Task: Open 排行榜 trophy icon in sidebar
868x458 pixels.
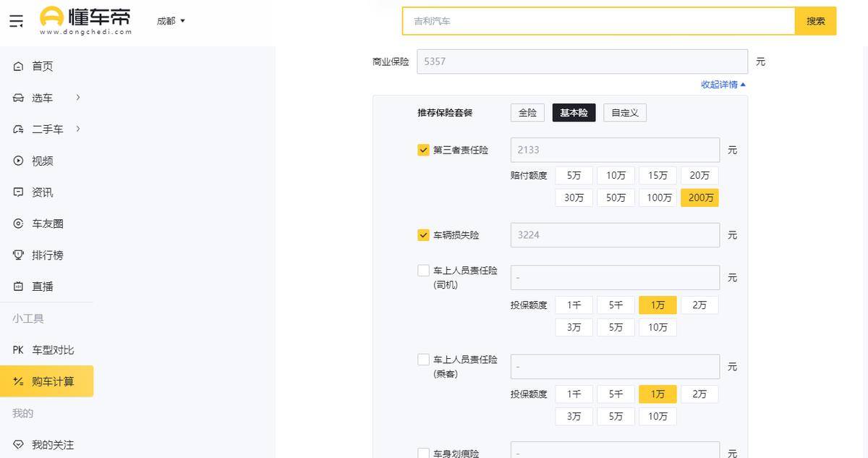Action: [19, 255]
